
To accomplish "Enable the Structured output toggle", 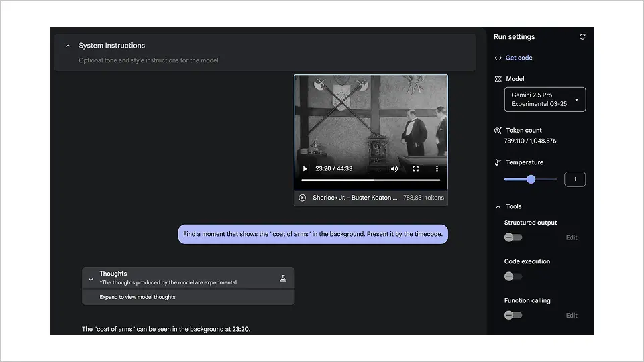I will coord(513,237).
